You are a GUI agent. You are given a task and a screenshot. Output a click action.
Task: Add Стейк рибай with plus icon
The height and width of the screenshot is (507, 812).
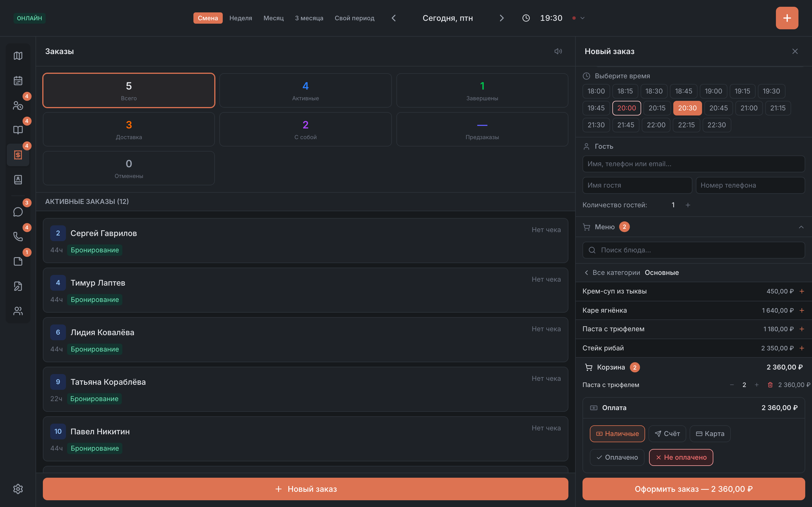tap(802, 348)
